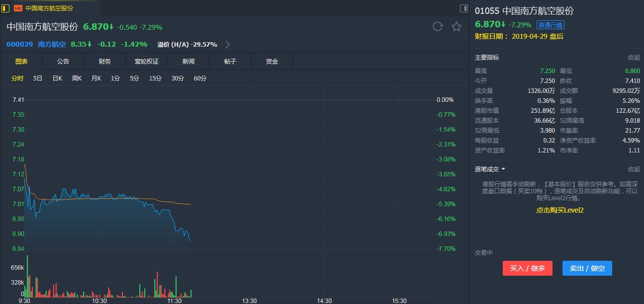Open the 600029 南方航空 A-share link
644x304 pixels.
tap(36, 44)
